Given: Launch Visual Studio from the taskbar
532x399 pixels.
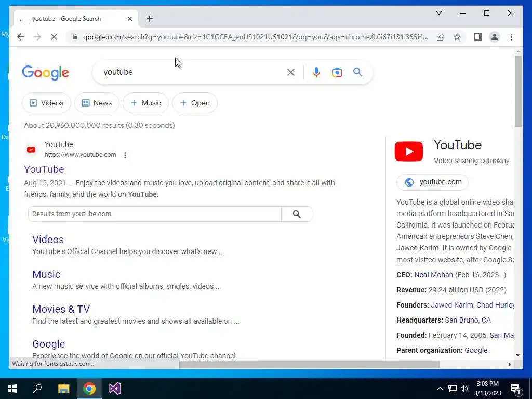Looking at the screenshot, I should point(115,389).
